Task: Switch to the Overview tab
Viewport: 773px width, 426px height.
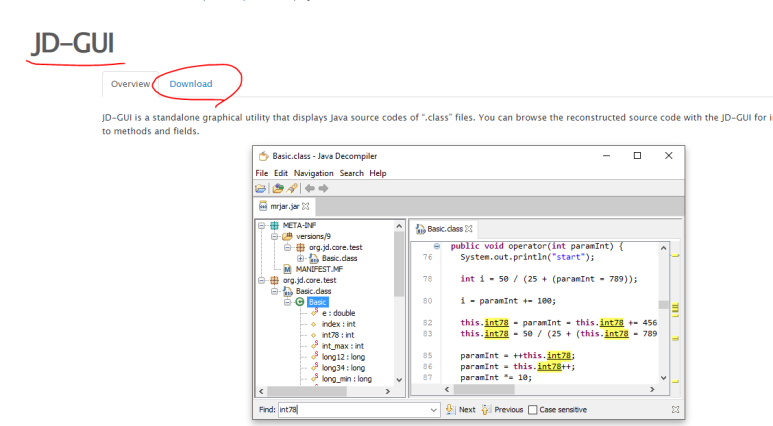Action: click(x=130, y=84)
